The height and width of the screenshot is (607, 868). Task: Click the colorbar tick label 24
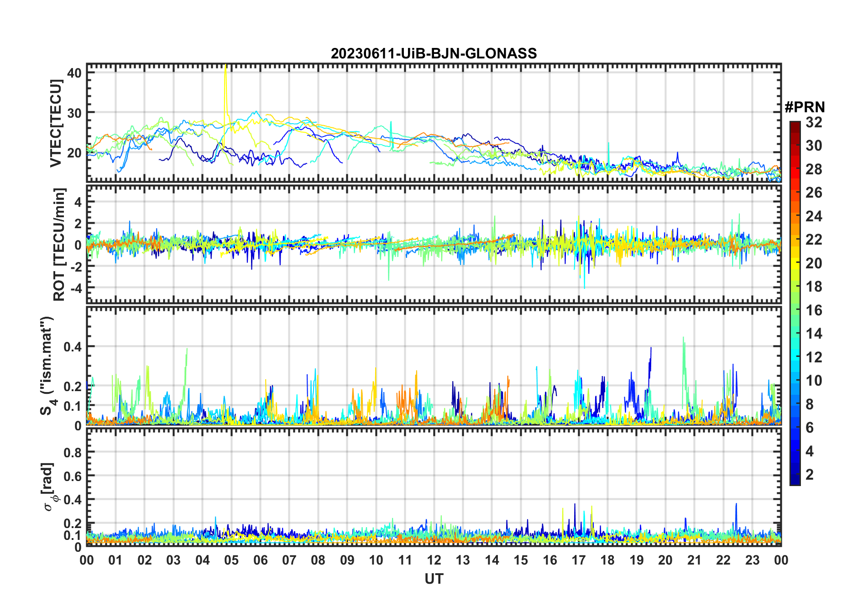[x=814, y=216]
